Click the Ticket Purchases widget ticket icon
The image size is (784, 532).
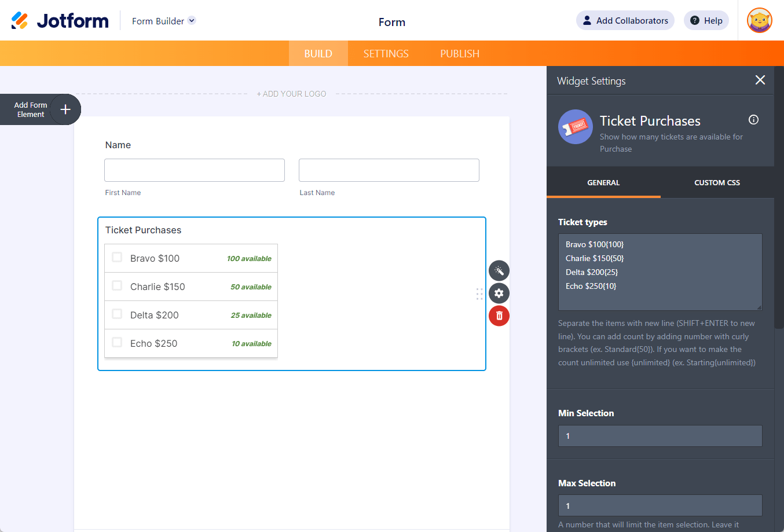[x=576, y=127]
